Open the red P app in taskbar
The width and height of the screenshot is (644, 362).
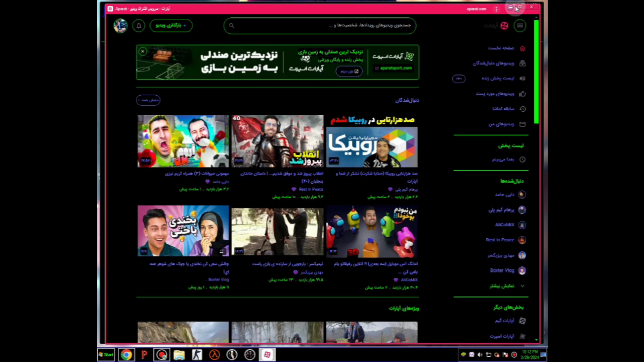144,355
